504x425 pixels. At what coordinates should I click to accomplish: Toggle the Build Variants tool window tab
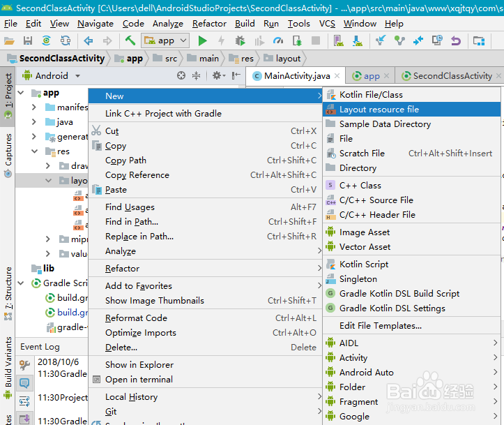point(8,367)
